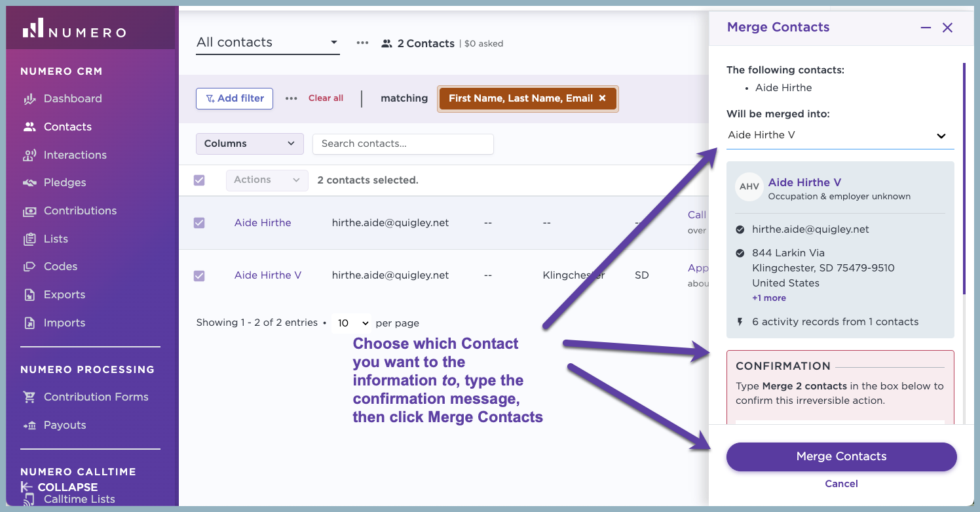Click the Contributions money icon
Image resolution: width=980 pixels, height=512 pixels.
point(29,211)
